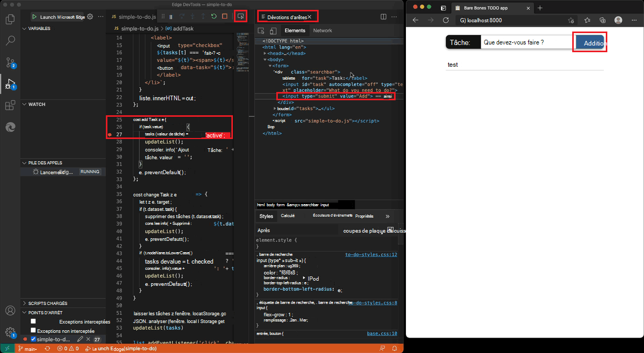Image resolution: width=644 pixels, height=353 pixels.
Task: Enable the Exceptions non interceptée checkbox
Action: tap(33, 330)
